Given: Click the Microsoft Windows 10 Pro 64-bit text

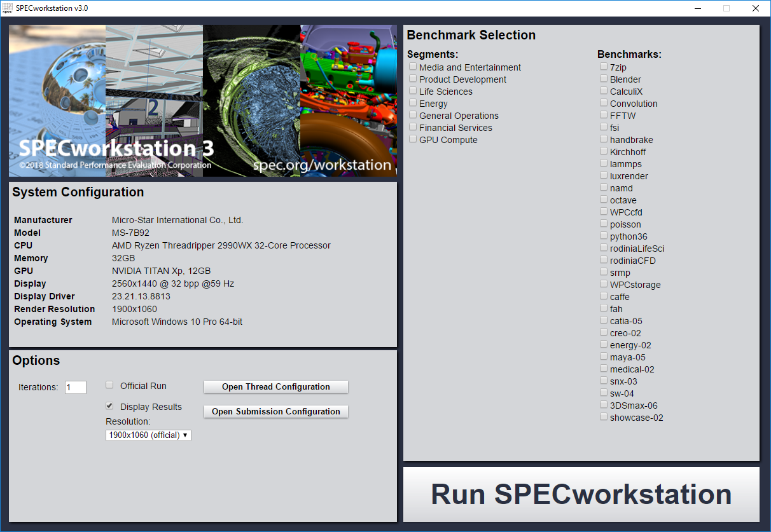Looking at the screenshot, I should click(177, 322).
